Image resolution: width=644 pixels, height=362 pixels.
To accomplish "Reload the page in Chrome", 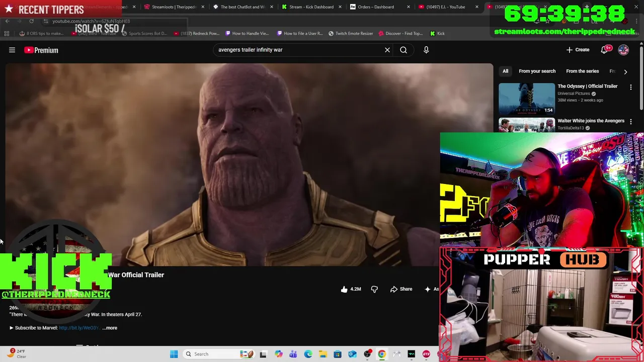I will click(31, 21).
